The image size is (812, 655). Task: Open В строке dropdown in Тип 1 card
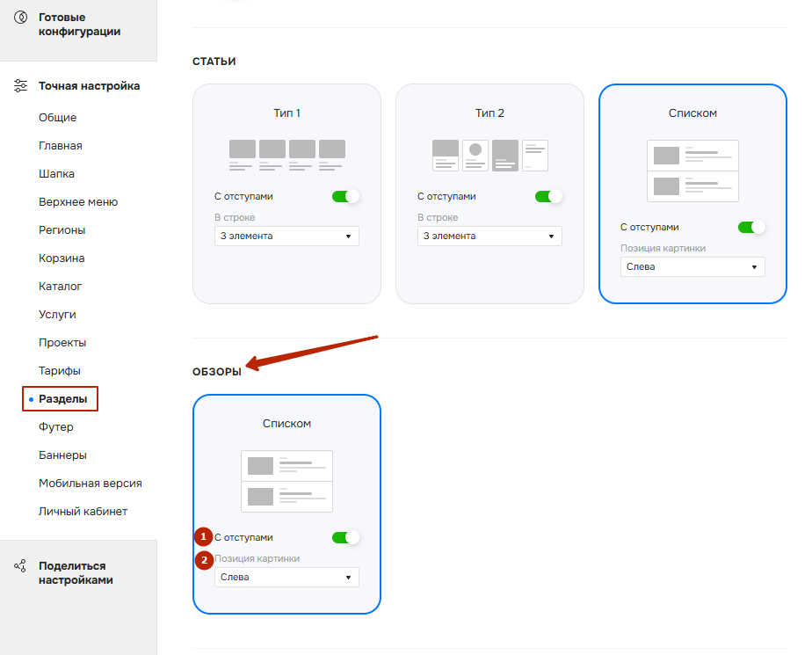286,236
